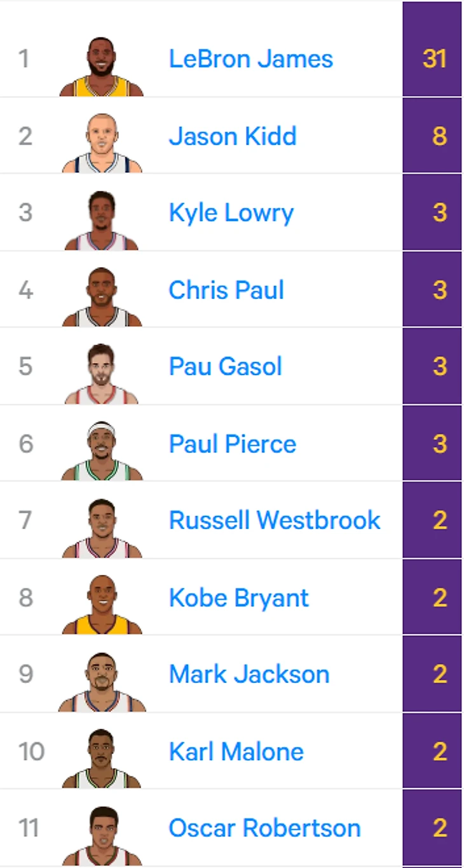Screen dimensions: 464x868
Task: Click Kobe Bryant's yellow jersey avatar
Action: pyautogui.click(x=102, y=605)
